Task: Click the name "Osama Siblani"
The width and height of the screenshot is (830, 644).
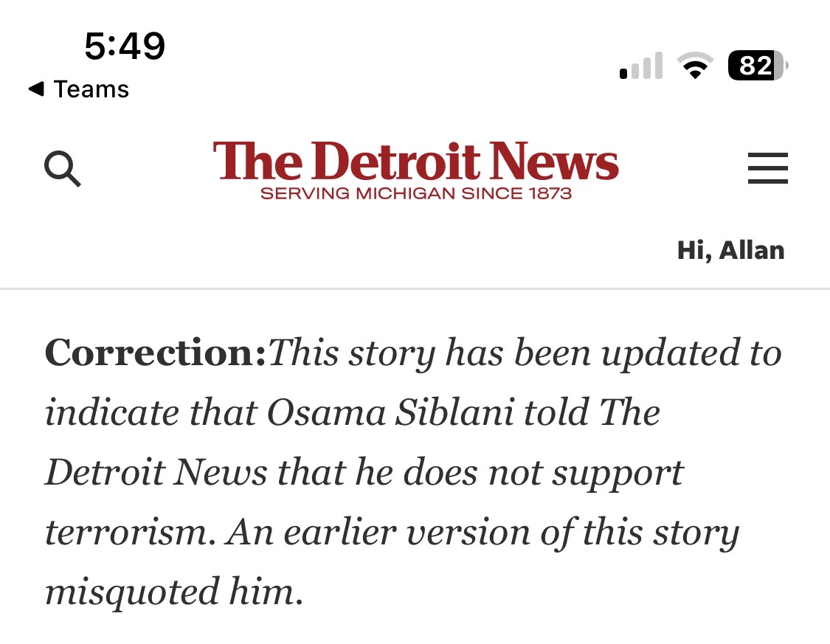Action: [390, 413]
